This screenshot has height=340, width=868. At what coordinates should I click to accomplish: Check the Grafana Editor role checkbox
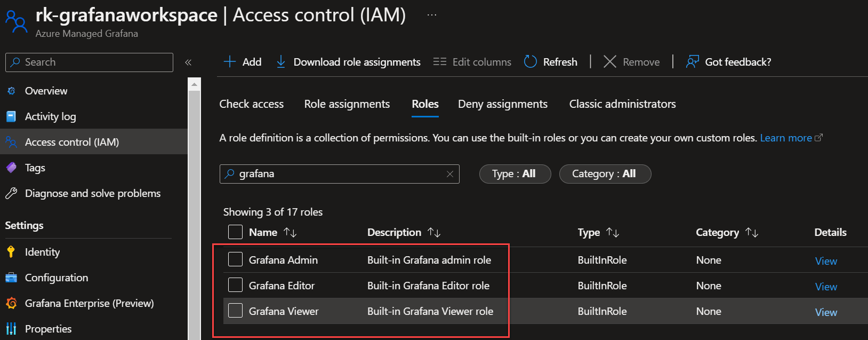[235, 285]
